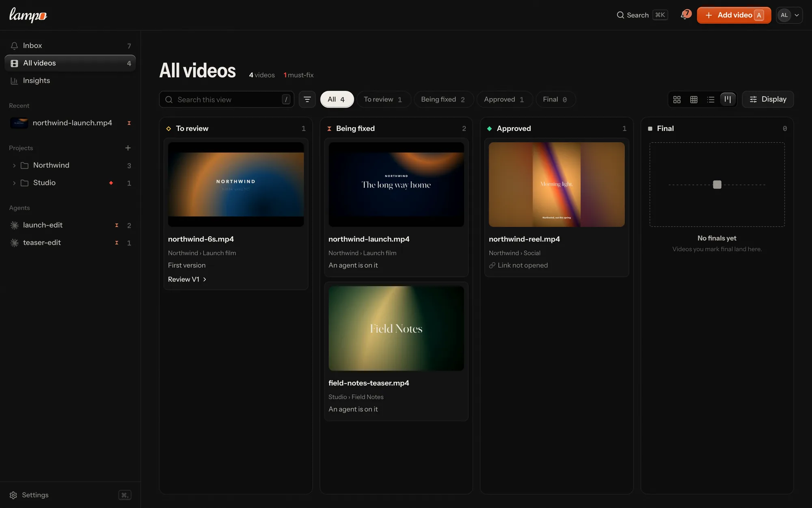
Task: Click the Search this view field
Action: tap(227, 99)
